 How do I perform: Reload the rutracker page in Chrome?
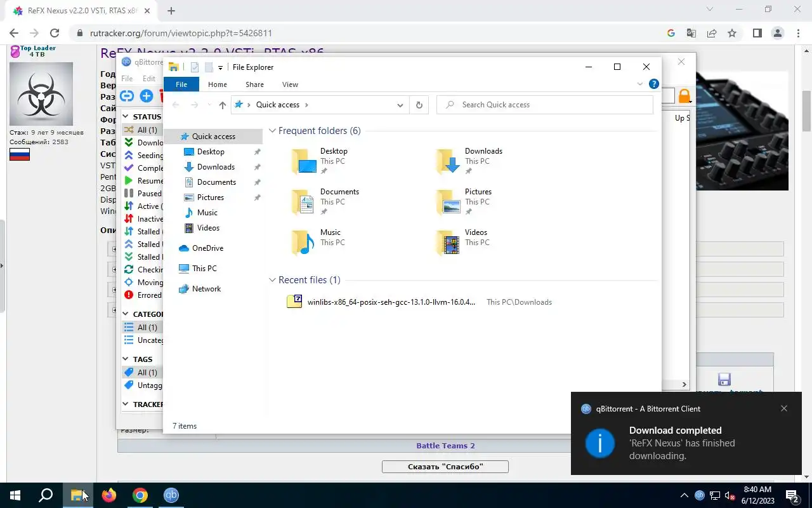coord(55,33)
